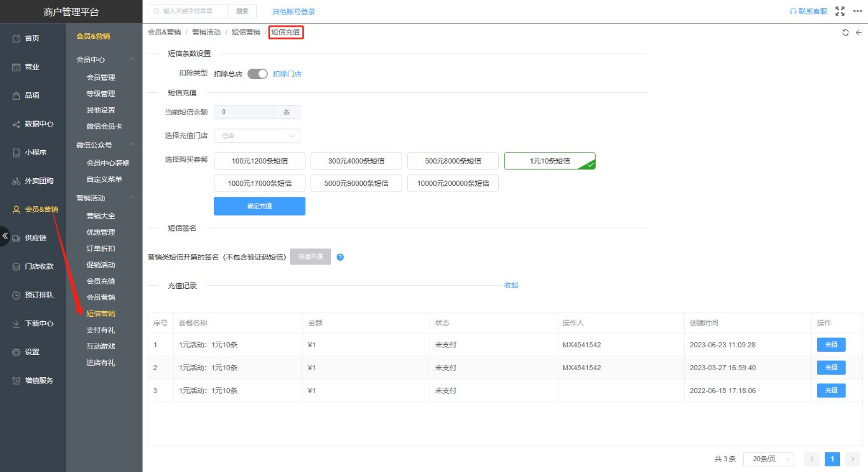
Task: Click the 品项 bag icon
Action: [x=17, y=95]
